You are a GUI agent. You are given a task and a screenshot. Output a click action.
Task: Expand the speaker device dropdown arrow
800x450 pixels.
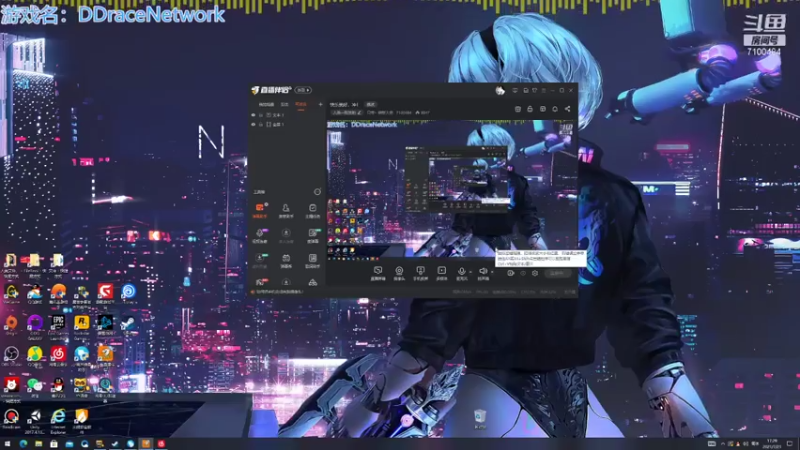tap(492, 272)
